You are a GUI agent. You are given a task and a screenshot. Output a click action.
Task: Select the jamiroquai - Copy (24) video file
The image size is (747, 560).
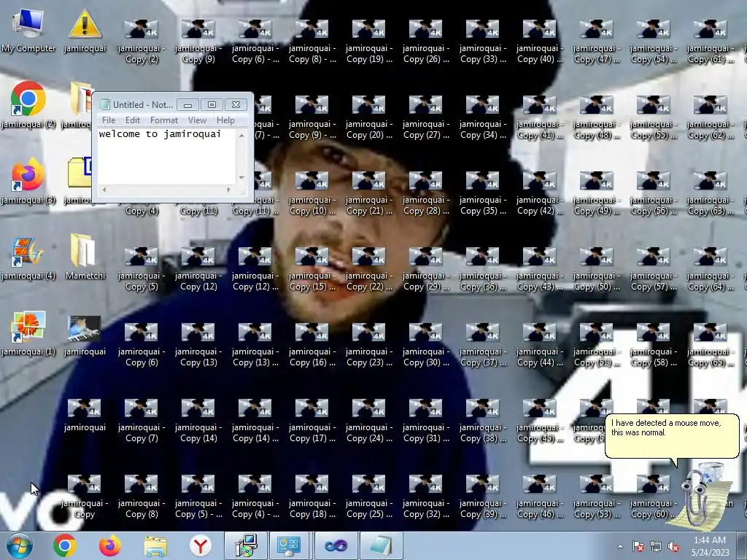(x=369, y=421)
